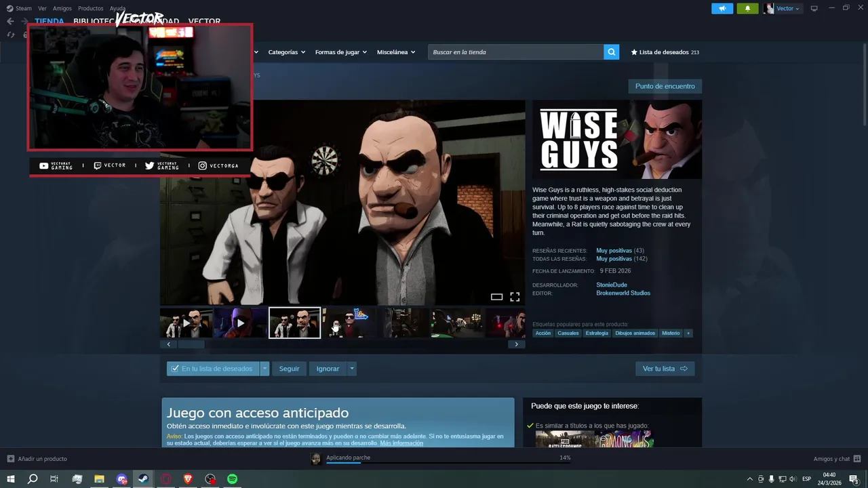Open Task View on the taskbar
The width and height of the screenshot is (868, 488).
[54, 479]
